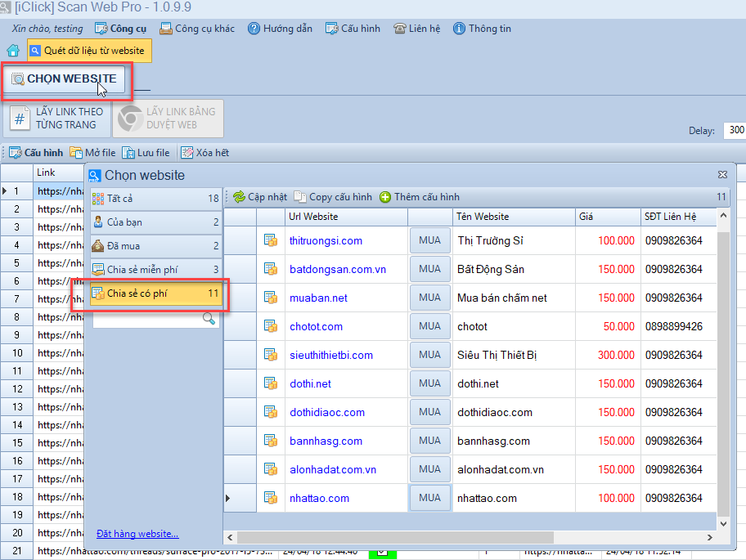Viewport: 746px width, 560px height.
Task: Click Cập nhật refresh button
Action: [x=260, y=197]
